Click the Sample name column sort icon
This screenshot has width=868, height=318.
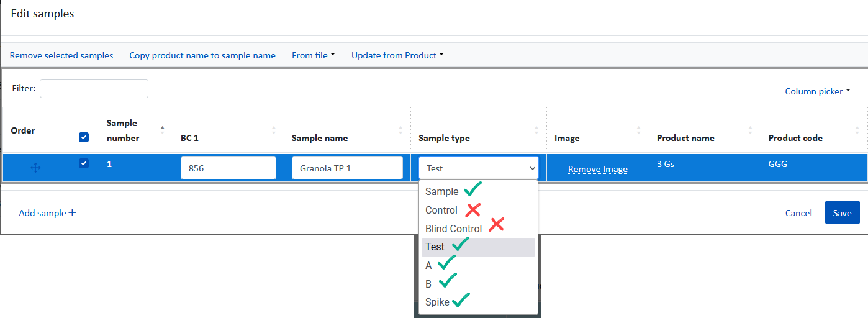pos(400,130)
